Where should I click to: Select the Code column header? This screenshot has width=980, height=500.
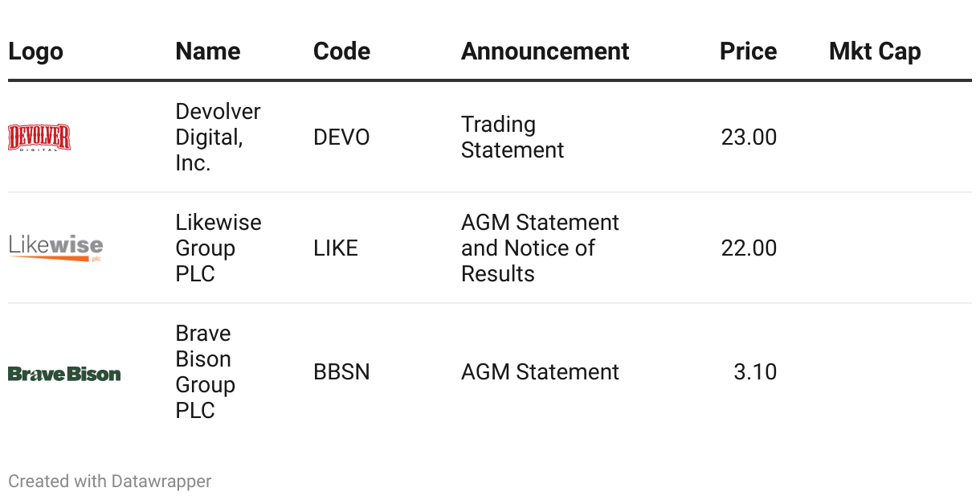click(x=341, y=51)
